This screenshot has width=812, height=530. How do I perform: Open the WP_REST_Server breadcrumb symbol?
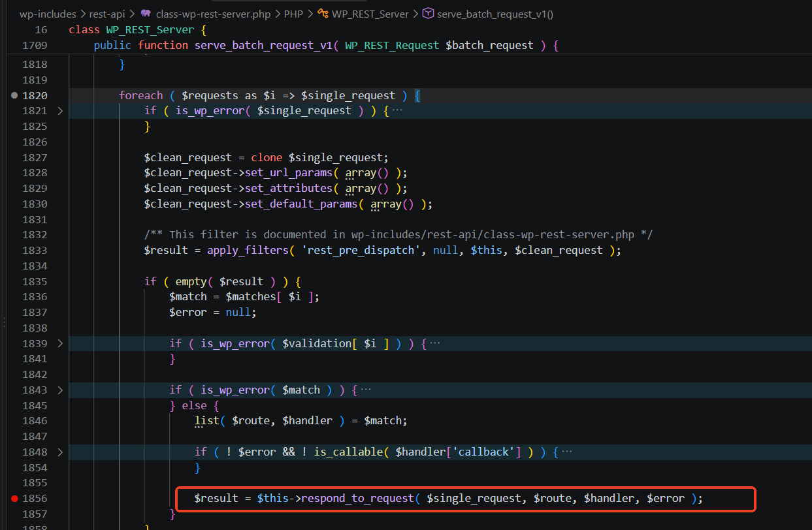[370, 14]
